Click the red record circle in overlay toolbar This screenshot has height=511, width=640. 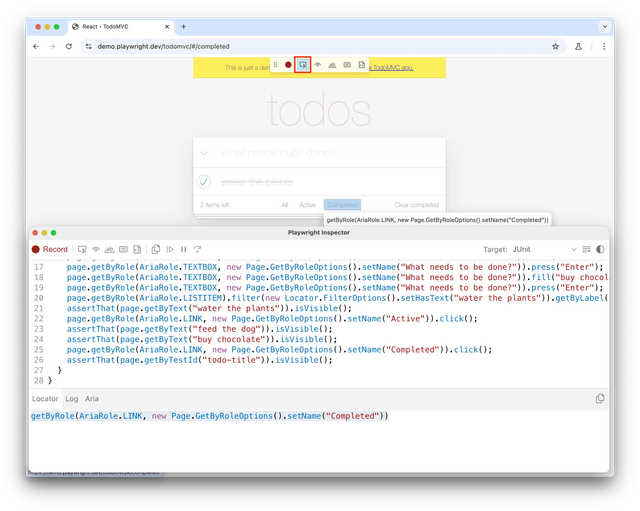click(288, 64)
